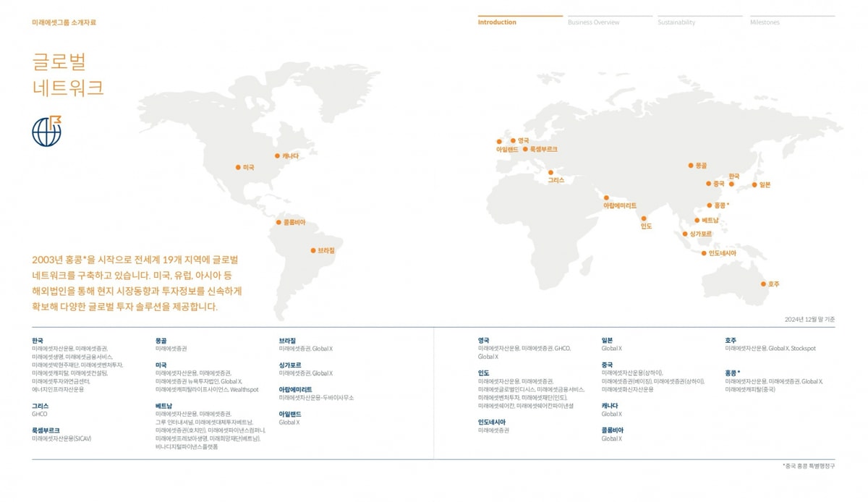
Task: Click the 홍콩 * heading in the country list
Action: tap(733, 373)
